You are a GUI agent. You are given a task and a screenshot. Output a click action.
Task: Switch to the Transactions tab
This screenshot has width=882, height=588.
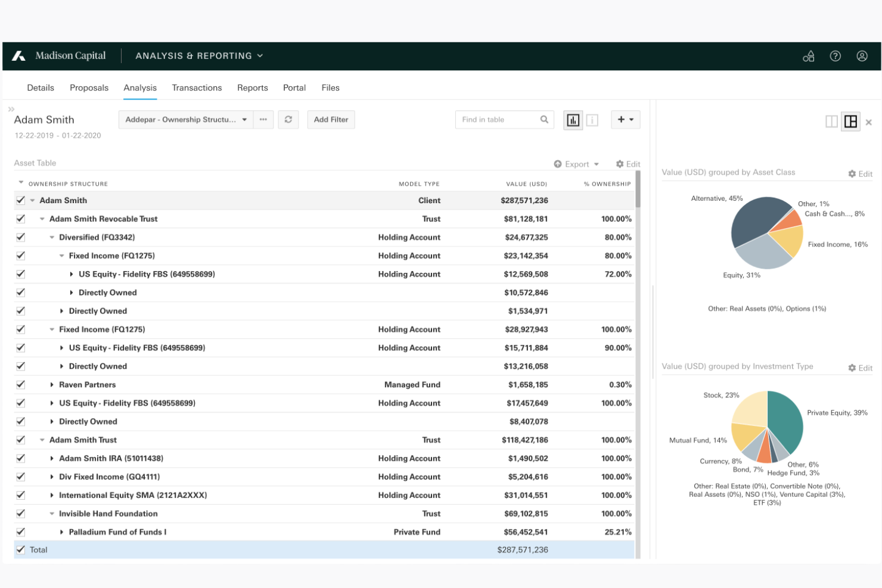coord(197,88)
